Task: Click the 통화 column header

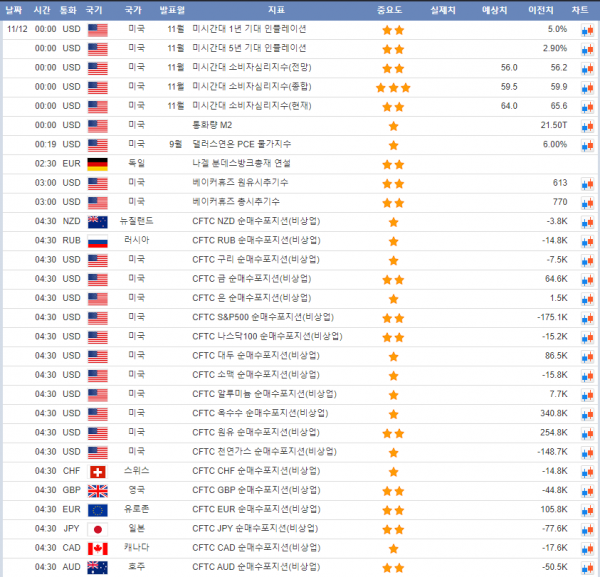Action: click(68, 10)
